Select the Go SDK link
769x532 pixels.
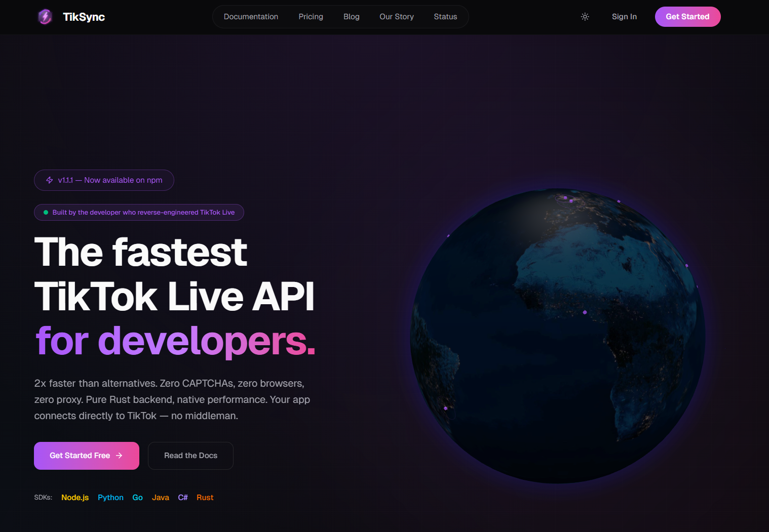click(137, 498)
